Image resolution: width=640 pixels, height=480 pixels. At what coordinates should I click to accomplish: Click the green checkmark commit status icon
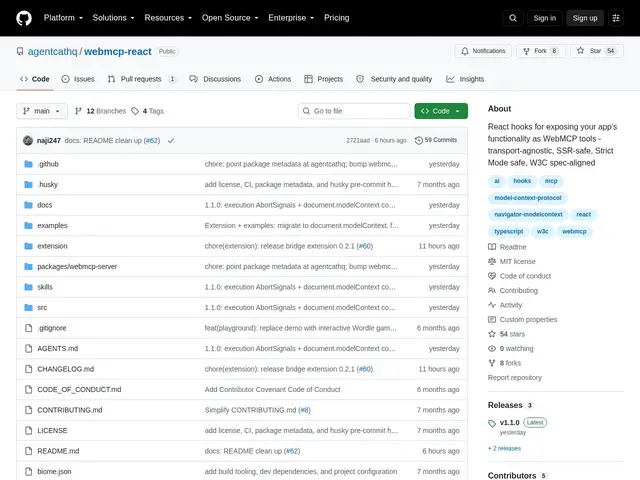point(171,140)
